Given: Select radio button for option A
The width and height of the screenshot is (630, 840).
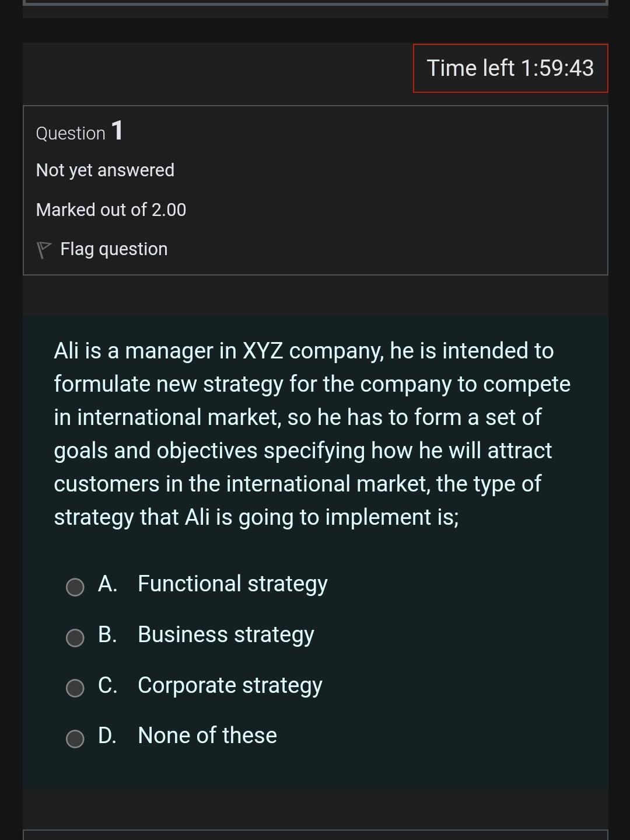Looking at the screenshot, I should click(x=75, y=587).
